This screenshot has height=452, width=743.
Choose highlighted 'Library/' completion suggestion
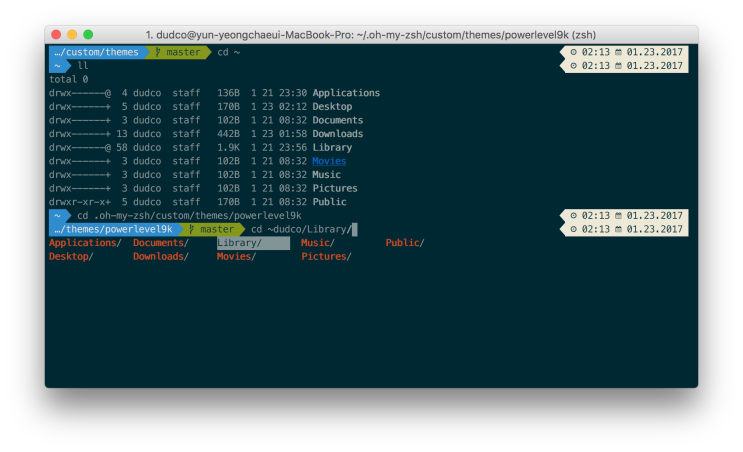253,243
